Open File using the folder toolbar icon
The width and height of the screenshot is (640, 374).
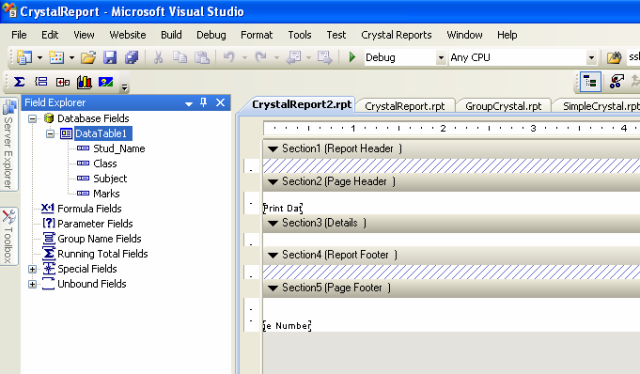coord(88,58)
